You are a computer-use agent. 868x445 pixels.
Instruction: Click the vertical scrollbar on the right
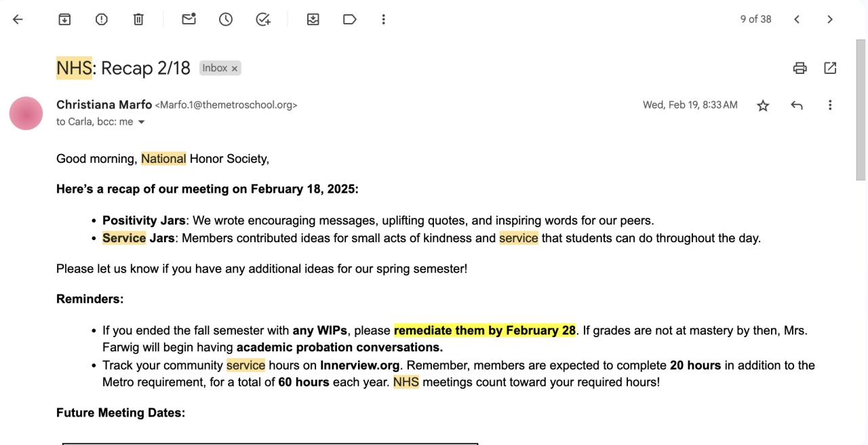tap(861, 109)
